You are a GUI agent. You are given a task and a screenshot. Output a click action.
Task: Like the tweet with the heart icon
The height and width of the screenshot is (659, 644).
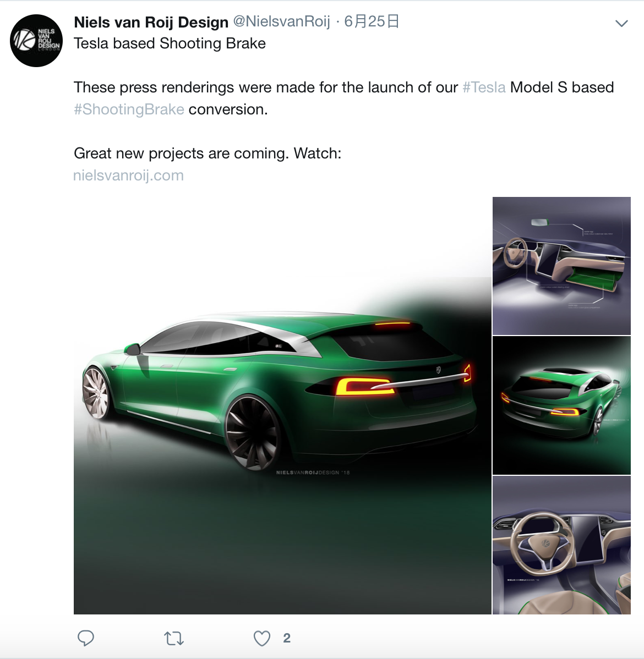[x=261, y=639]
